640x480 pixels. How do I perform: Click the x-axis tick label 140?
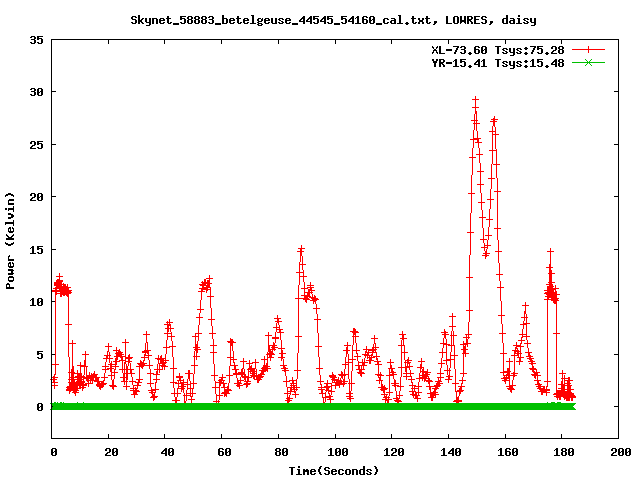(451, 452)
